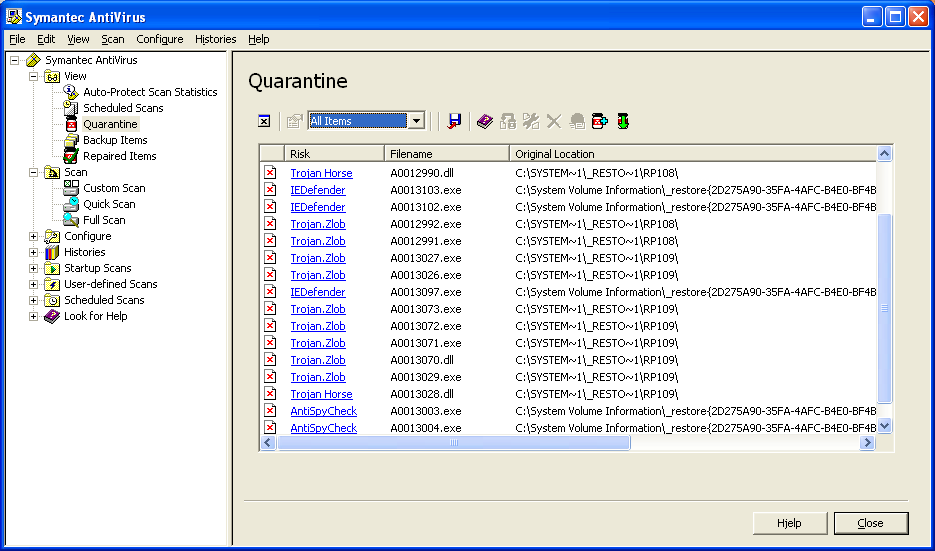The width and height of the screenshot is (935, 551).
Task: Click the grayed Restore item icon
Action: point(508,121)
